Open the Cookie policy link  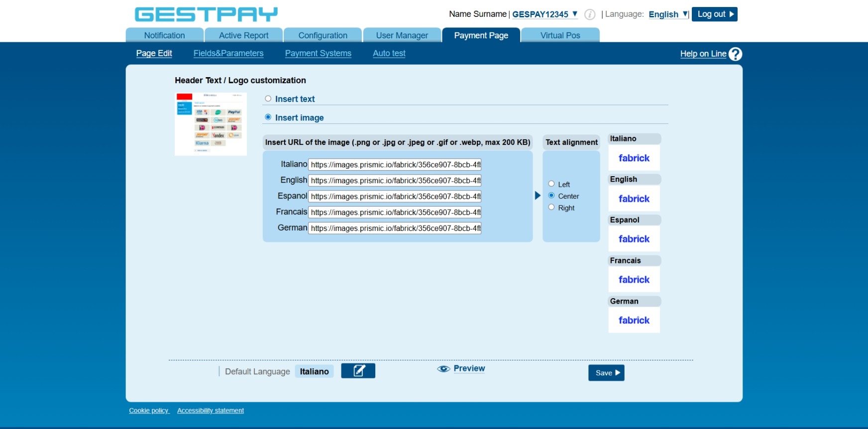tap(149, 411)
